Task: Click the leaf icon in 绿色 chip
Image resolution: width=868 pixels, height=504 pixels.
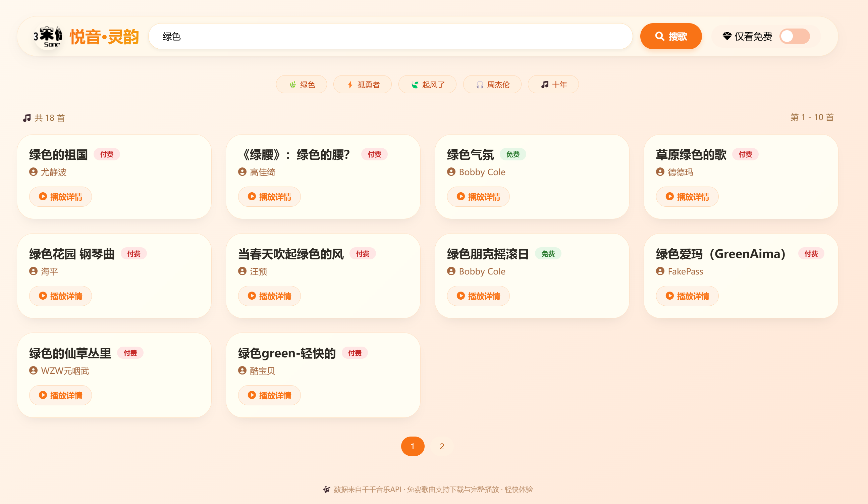Action: (293, 85)
